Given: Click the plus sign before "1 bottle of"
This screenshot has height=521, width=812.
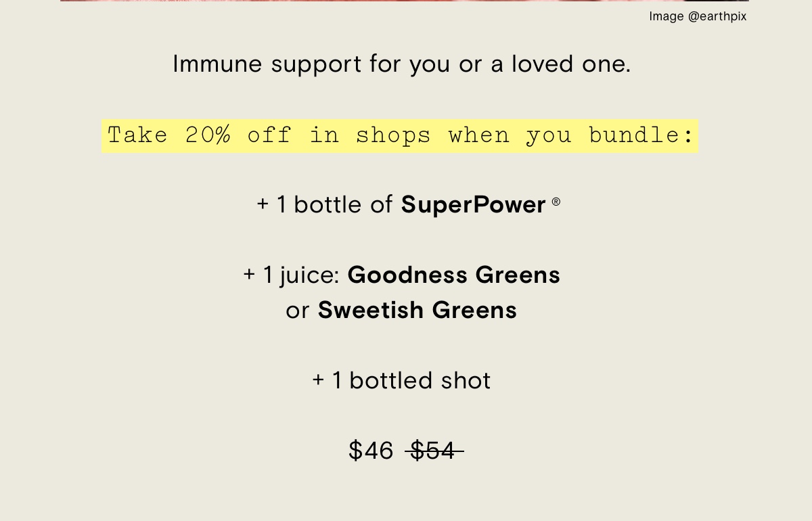Looking at the screenshot, I should tap(263, 204).
